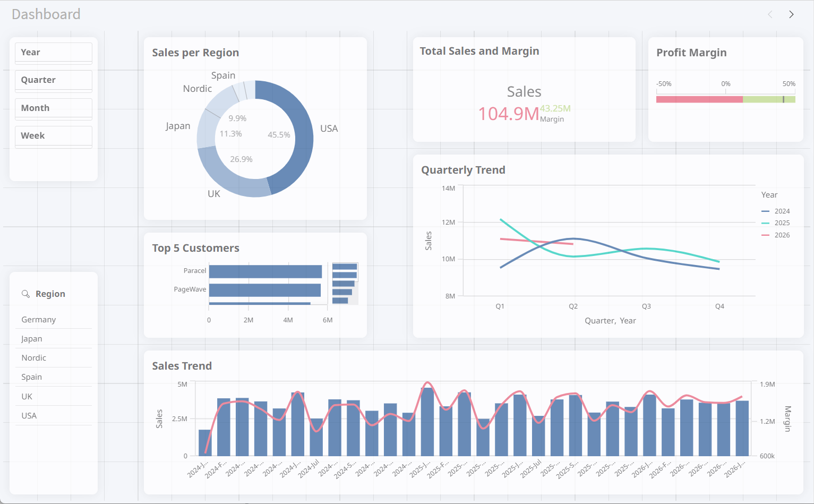Pick UK in the Region list
This screenshot has height=504, width=814.
(54, 397)
